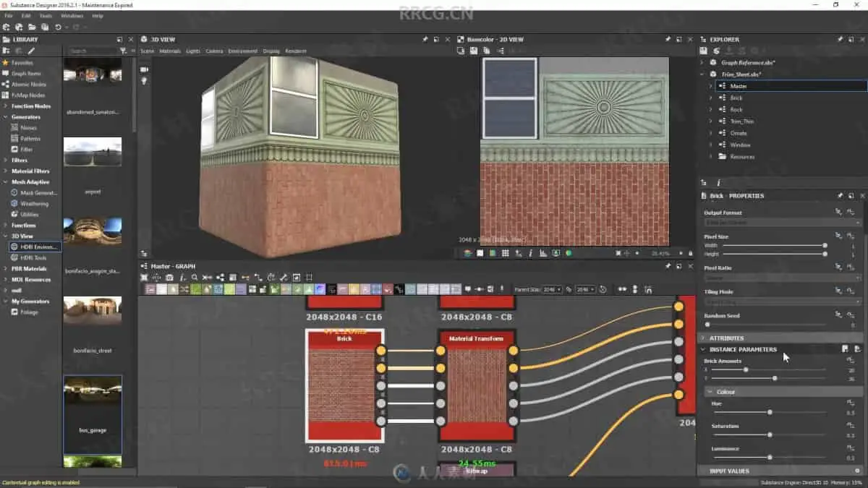Collapse the INSTANCE PARAMETERS section

pos(702,349)
